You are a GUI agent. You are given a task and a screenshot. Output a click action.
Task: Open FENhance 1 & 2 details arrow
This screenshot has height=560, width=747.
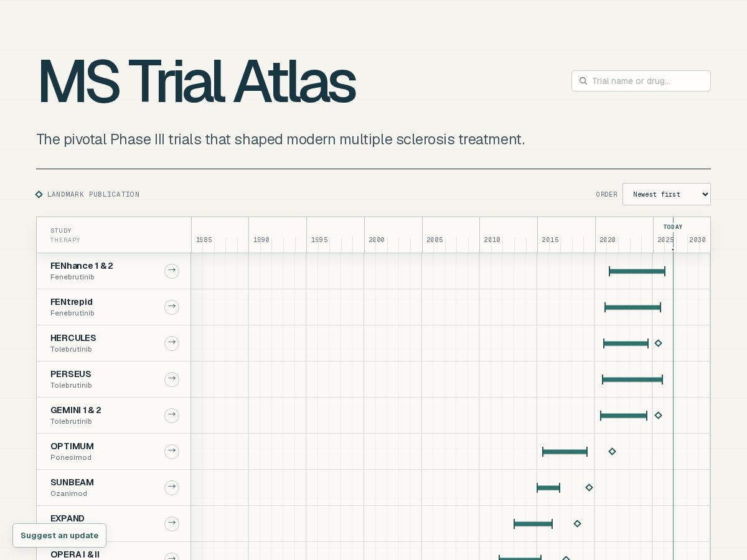(172, 271)
